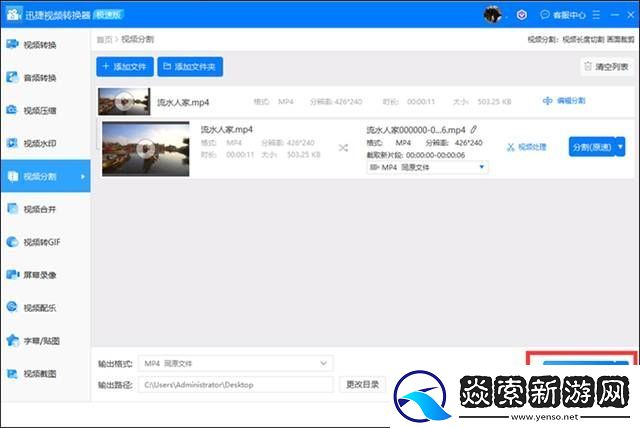Open the user avatar profile
The image size is (640, 428).
point(493,15)
